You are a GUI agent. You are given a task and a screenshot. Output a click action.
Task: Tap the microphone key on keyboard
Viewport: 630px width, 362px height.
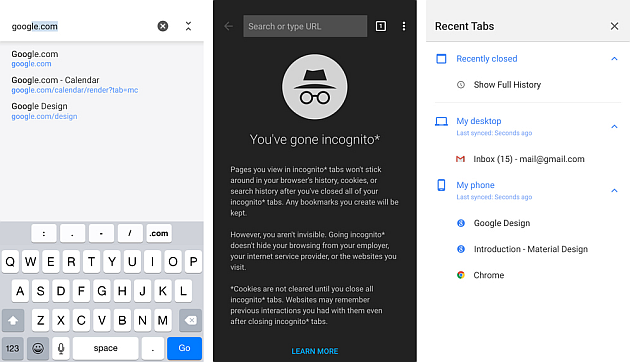point(61,348)
